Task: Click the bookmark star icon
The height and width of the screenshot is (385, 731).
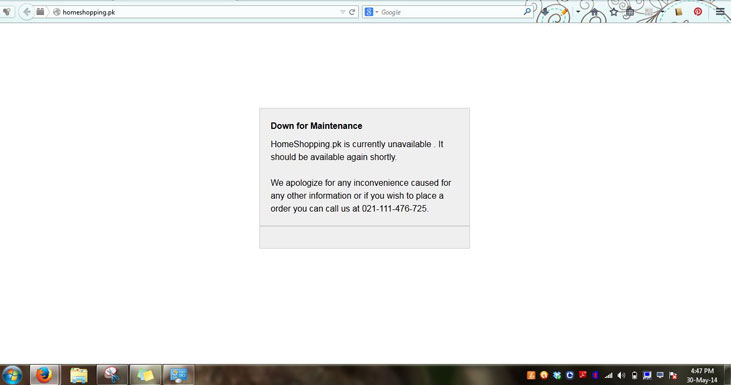Action: coord(614,12)
